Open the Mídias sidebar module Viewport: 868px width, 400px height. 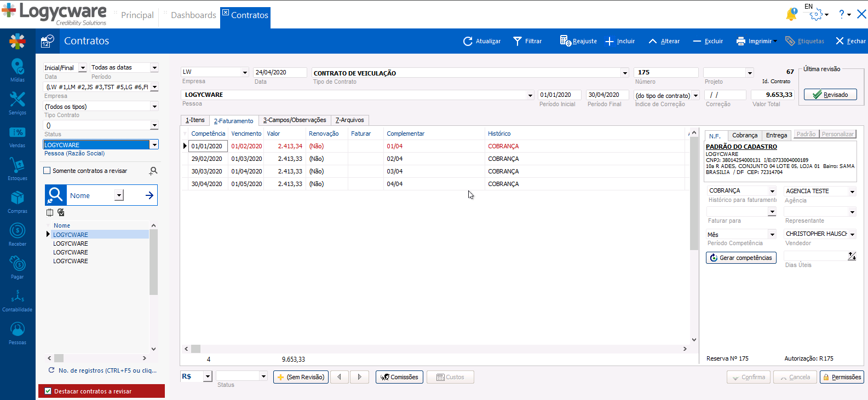[18, 70]
